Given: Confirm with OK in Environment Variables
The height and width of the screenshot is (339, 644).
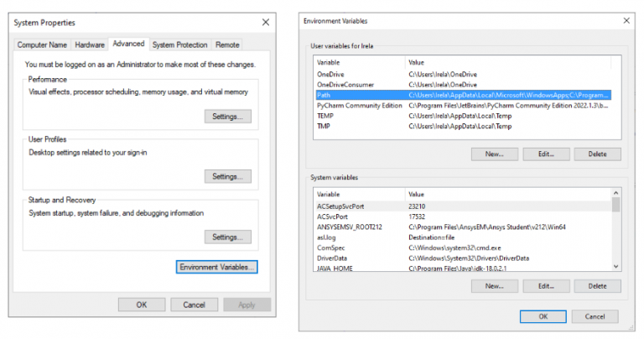Looking at the screenshot, I should pos(543,316).
